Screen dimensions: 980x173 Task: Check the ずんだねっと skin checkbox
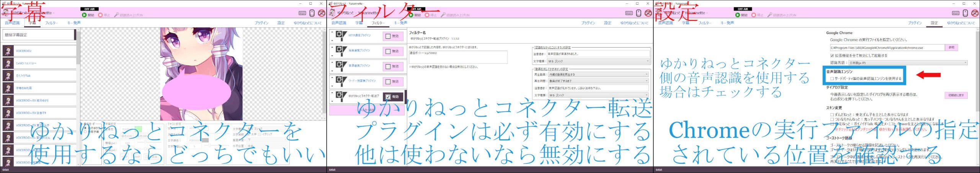pos(832,114)
